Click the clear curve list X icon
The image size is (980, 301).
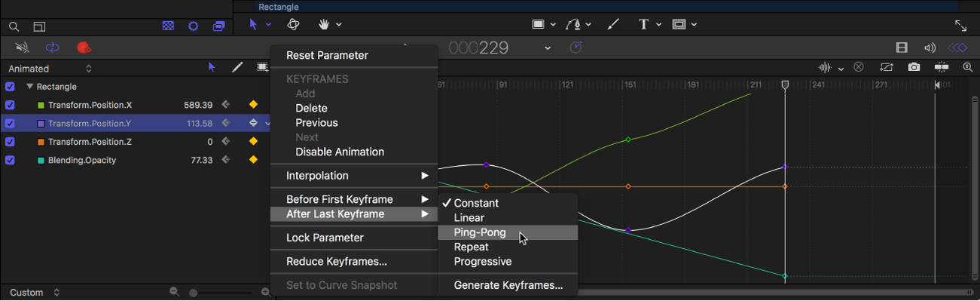click(x=858, y=67)
